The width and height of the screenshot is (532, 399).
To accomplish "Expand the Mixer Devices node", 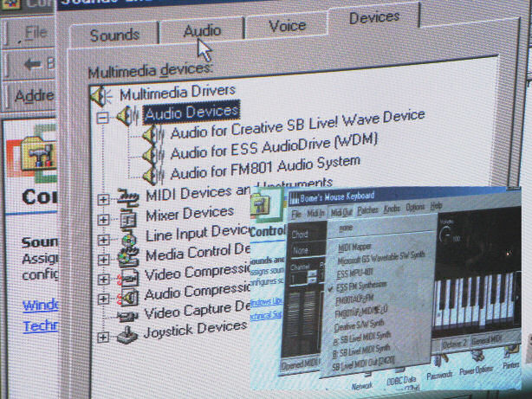I will pos(104,219).
